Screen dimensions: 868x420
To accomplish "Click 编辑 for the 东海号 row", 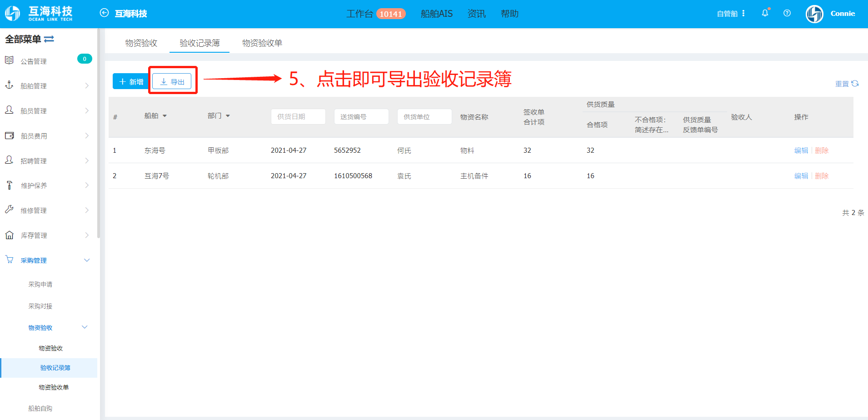I will pos(801,150).
